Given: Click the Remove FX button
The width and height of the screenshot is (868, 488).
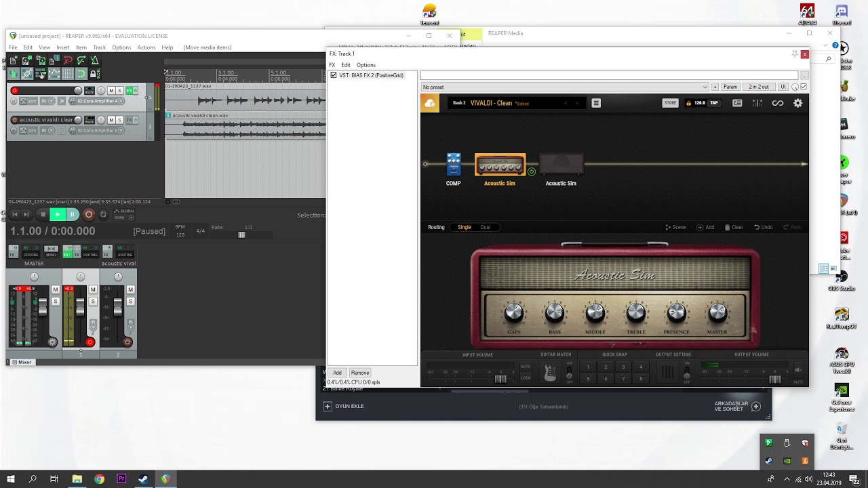Looking at the screenshot, I should pos(360,373).
